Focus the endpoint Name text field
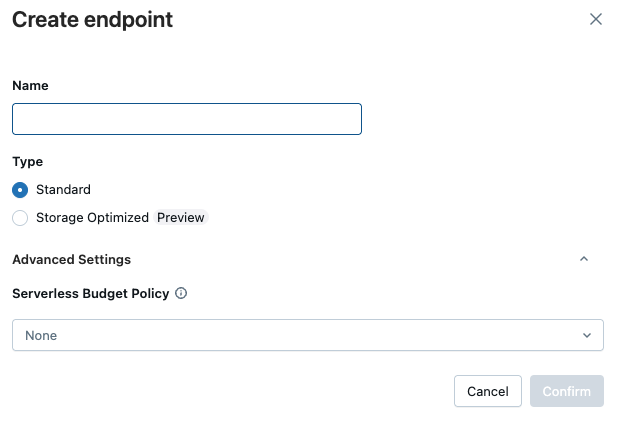The image size is (618, 421). [x=187, y=119]
